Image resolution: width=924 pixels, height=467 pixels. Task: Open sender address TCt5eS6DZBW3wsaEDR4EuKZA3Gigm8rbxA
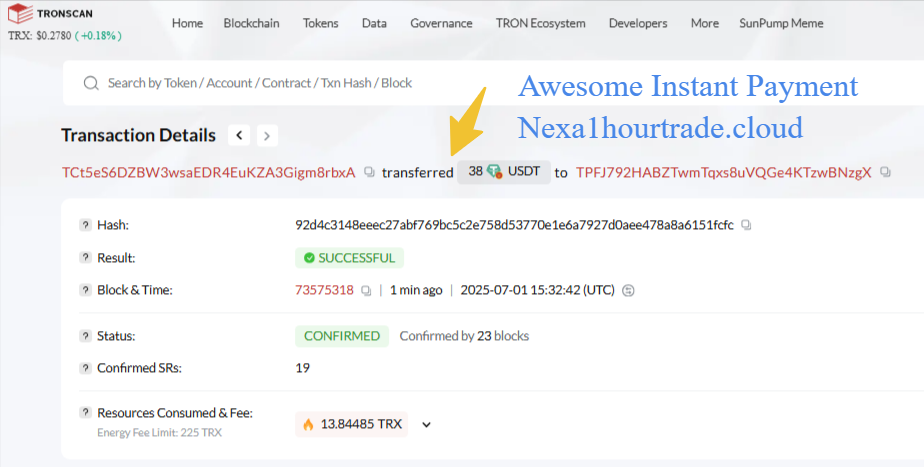point(209,172)
